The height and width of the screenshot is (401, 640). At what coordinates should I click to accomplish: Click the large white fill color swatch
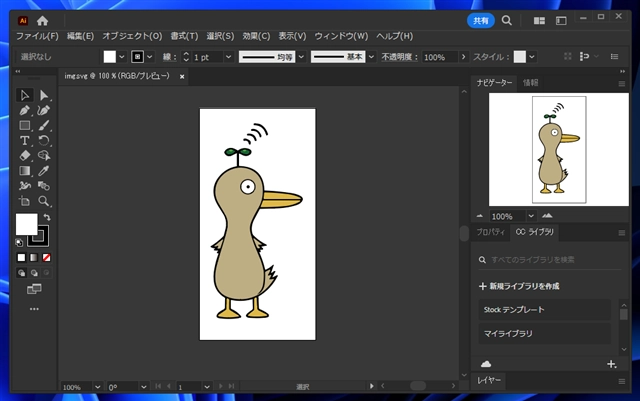point(26,225)
